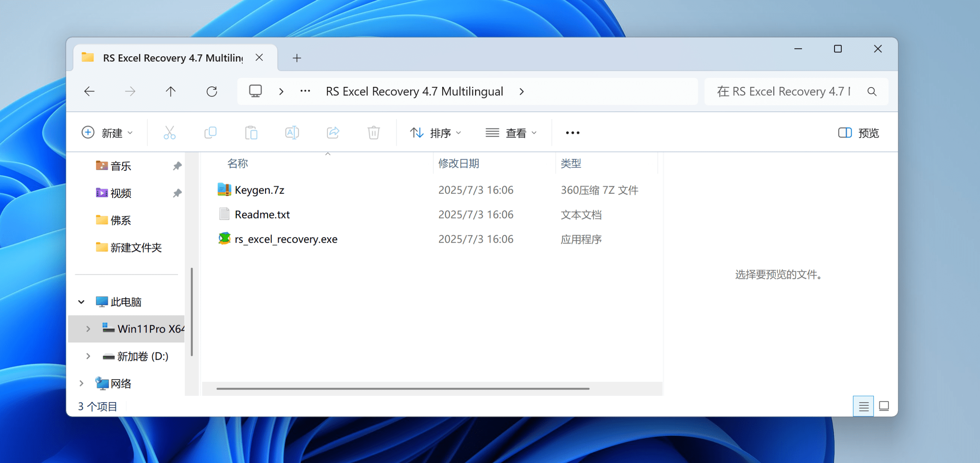Screen dimensions: 980x463
Task: Open the 查看 view dropdown
Action: coord(511,133)
